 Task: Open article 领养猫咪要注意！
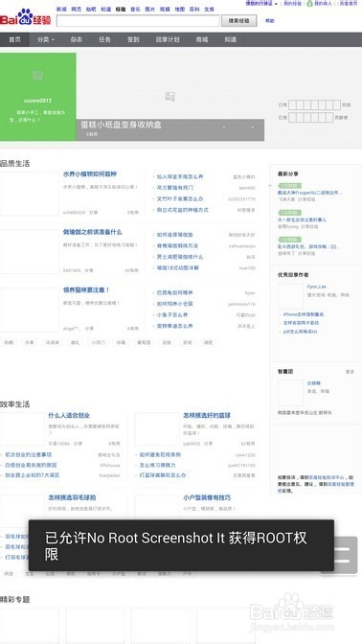click(x=86, y=290)
